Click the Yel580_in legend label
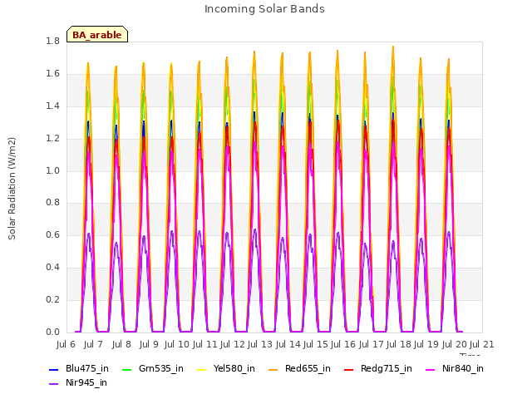The image size is (532, 399). 234,369
